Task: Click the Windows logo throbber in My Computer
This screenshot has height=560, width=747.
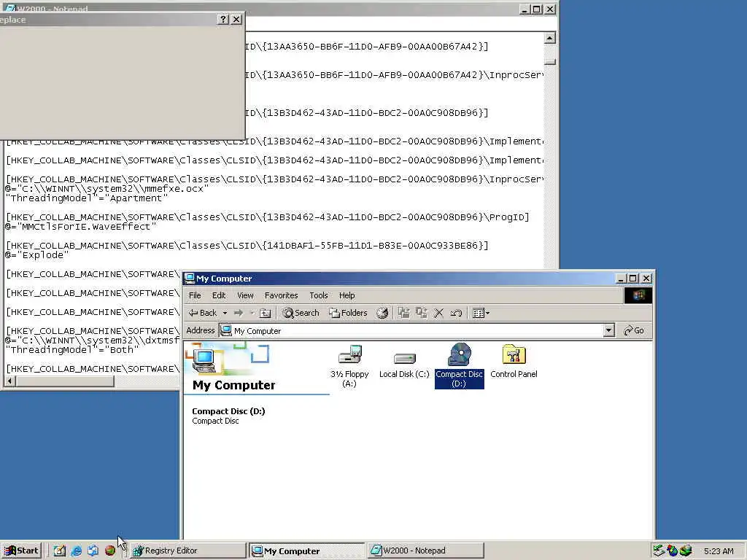Action: [638, 295]
